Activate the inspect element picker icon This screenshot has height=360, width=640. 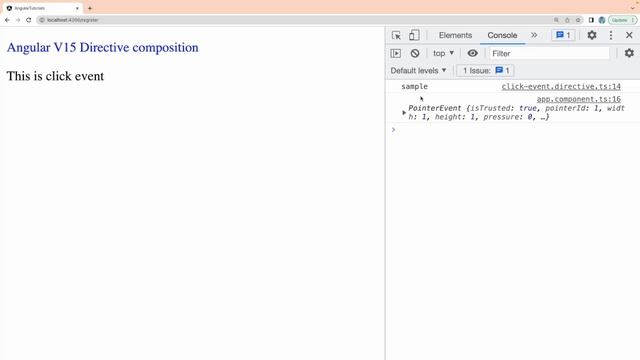396,36
